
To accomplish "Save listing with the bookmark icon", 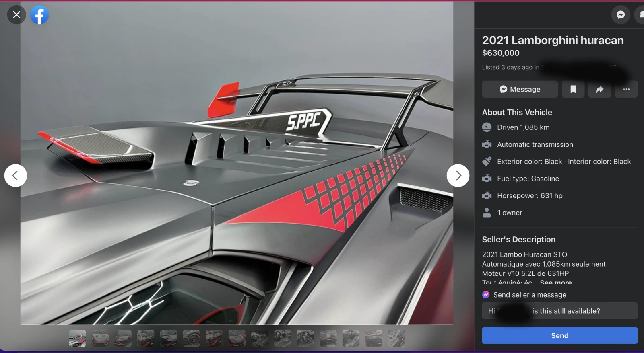I will tap(573, 89).
